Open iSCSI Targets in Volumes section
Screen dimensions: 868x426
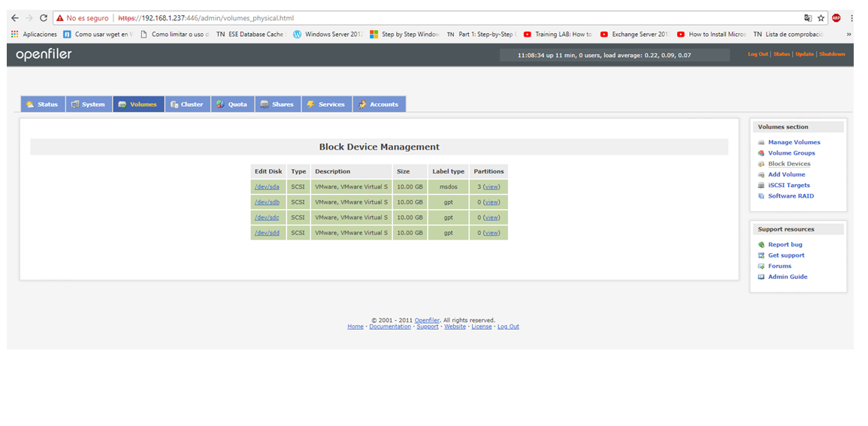[x=789, y=186]
